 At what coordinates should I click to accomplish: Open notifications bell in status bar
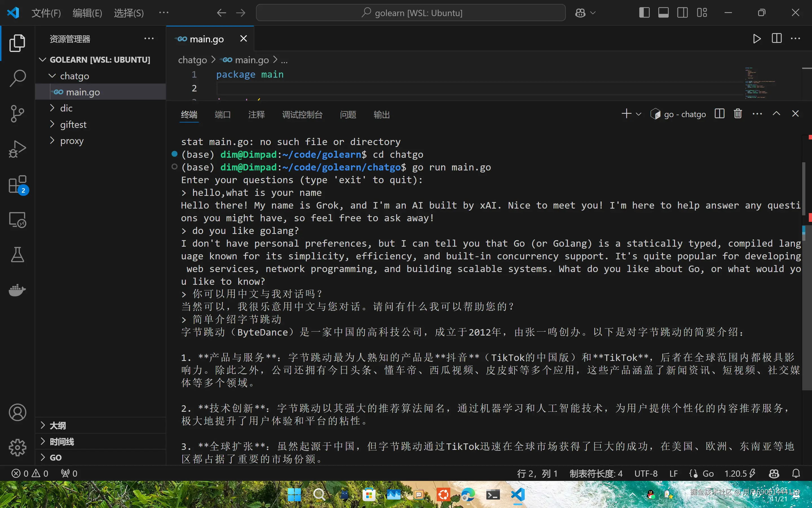(x=796, y=473)
